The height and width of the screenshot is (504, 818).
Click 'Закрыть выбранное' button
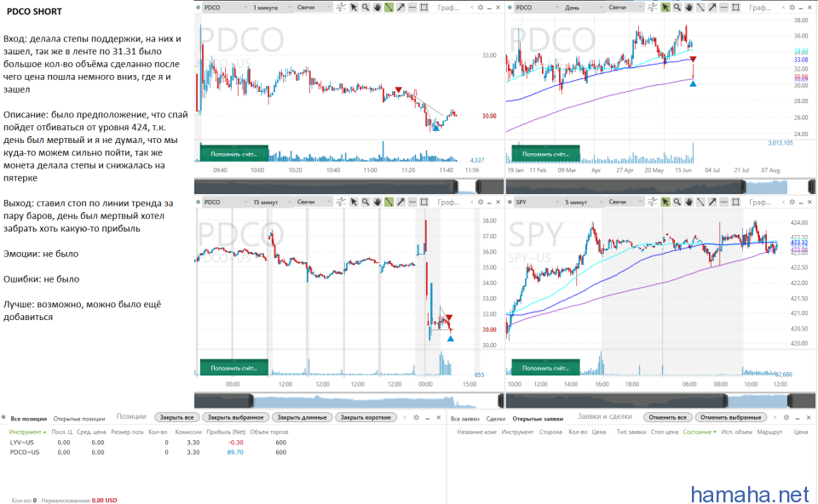click(x=235, y=417)
